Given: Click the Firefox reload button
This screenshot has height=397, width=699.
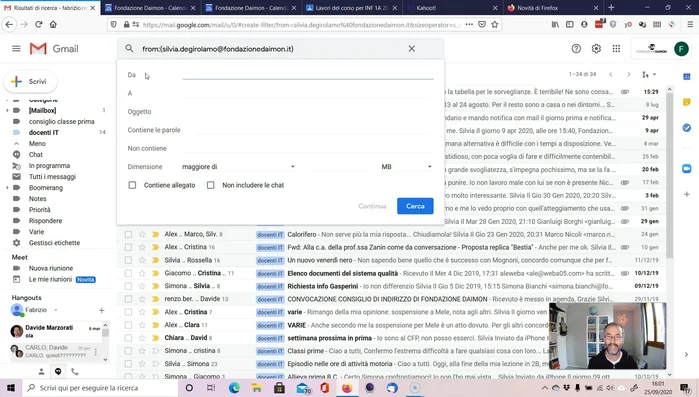Looking at the screenshot, I should click(38, 24).
